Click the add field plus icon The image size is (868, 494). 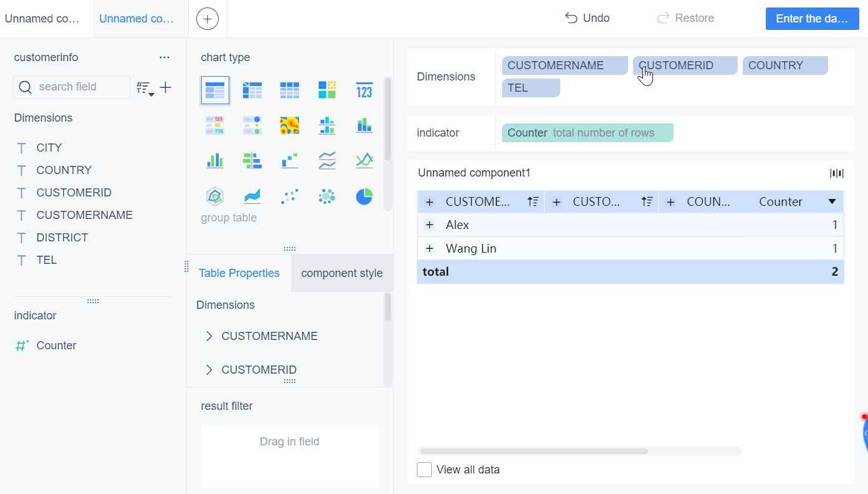point(165,87)
